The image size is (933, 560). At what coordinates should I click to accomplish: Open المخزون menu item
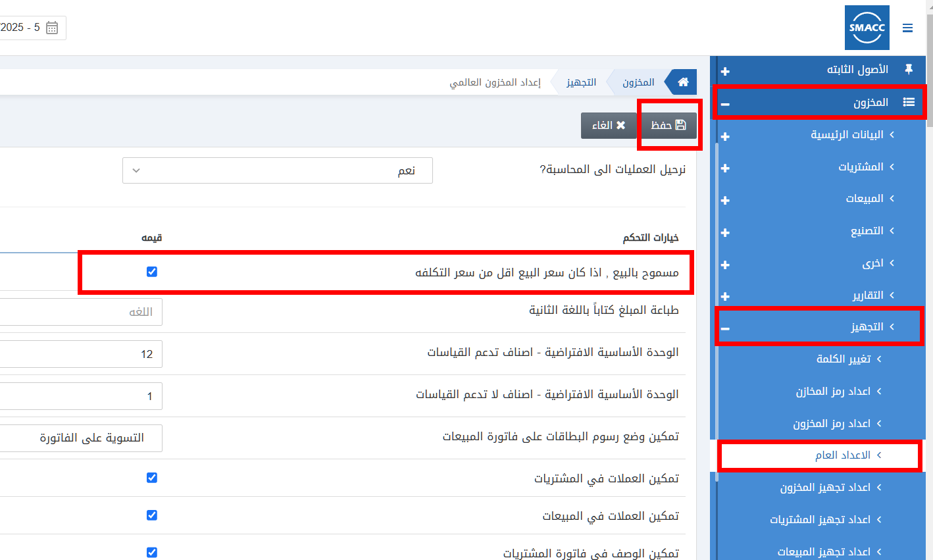coord(870,103)
